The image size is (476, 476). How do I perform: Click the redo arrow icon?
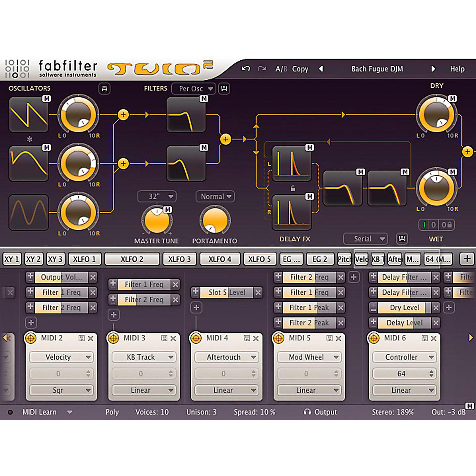tap(262, 69)
